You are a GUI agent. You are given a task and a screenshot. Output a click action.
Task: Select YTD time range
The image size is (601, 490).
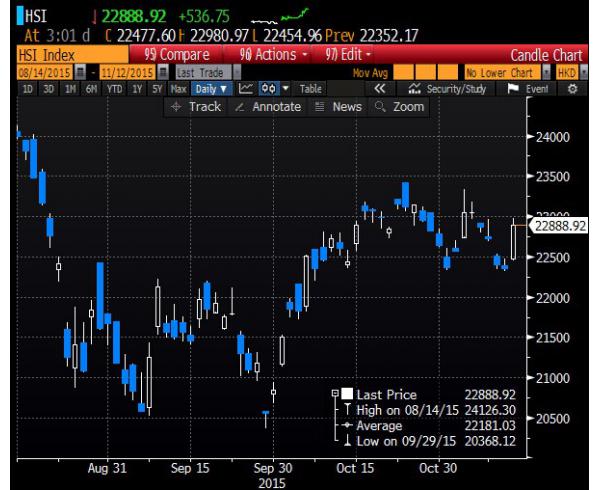[114, 89]
